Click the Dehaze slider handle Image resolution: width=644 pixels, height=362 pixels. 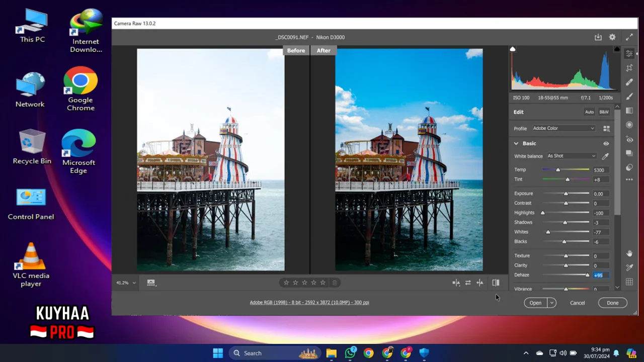[x=587, y=275]
